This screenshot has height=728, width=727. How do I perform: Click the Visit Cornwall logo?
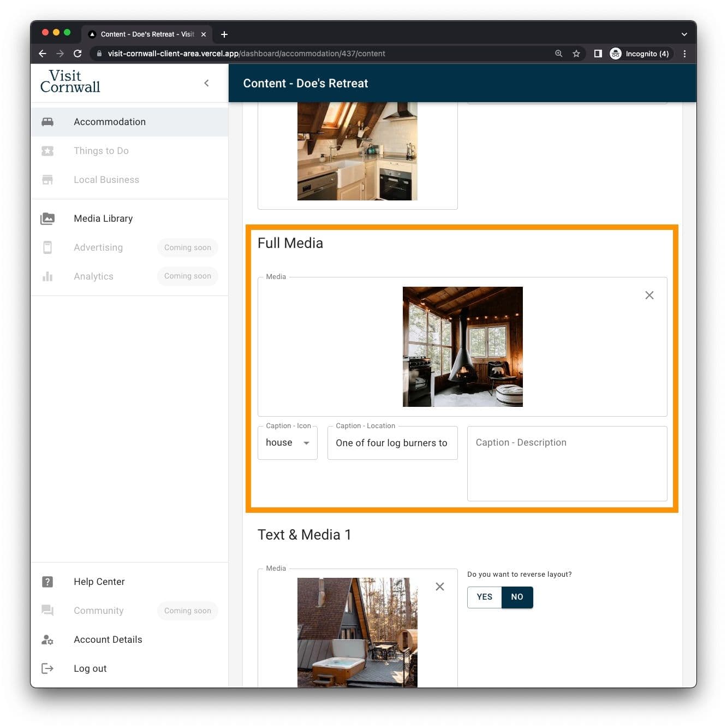coord(70,81)
